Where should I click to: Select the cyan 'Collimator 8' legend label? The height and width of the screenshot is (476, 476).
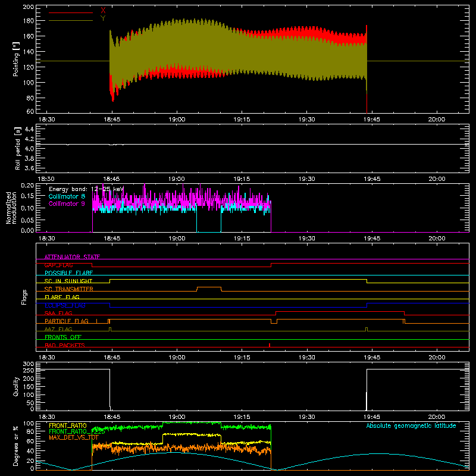point(67,196)
